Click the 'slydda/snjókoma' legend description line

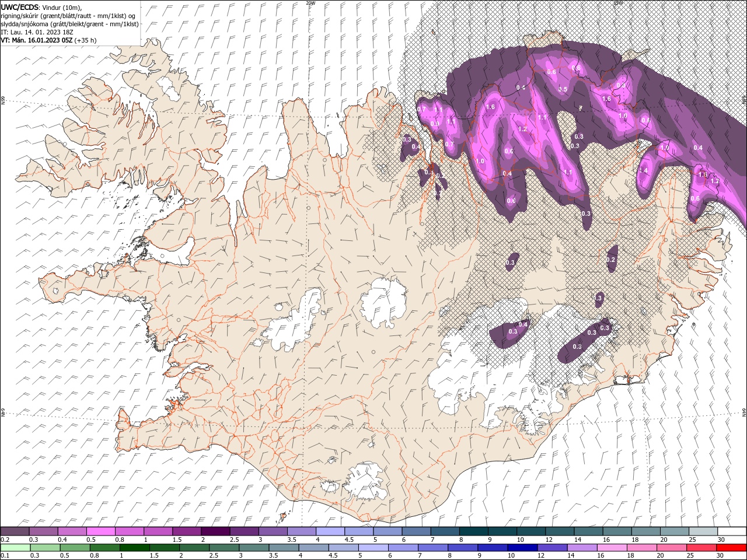click(69, 24)
